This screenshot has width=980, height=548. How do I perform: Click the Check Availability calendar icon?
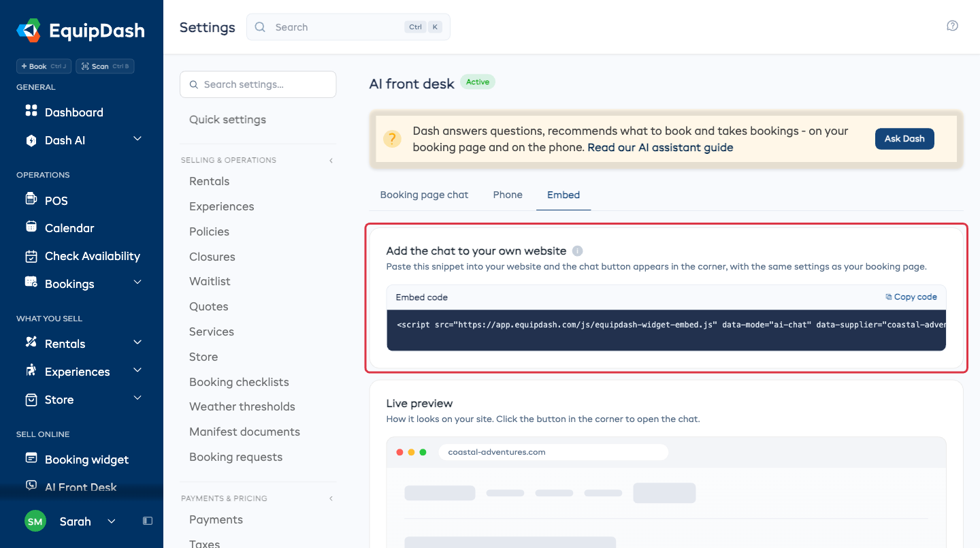(31, 256)
